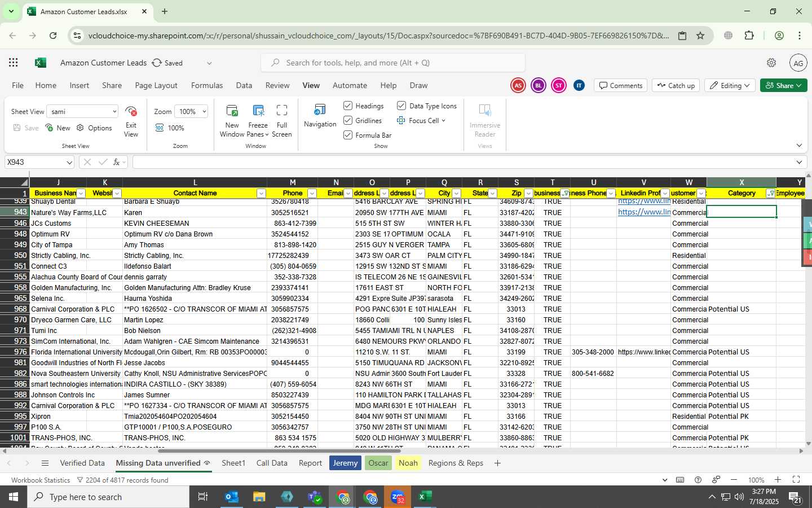
Task: Click the BL collaborator avatar
Action: coord(538,85)
